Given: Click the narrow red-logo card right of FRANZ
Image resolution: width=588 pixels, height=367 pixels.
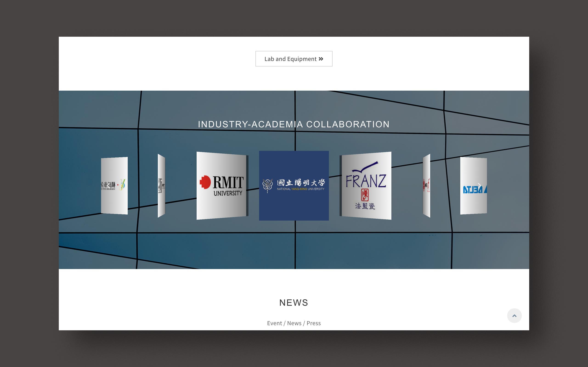Looking at the screenshot, I should click(427, 186).
